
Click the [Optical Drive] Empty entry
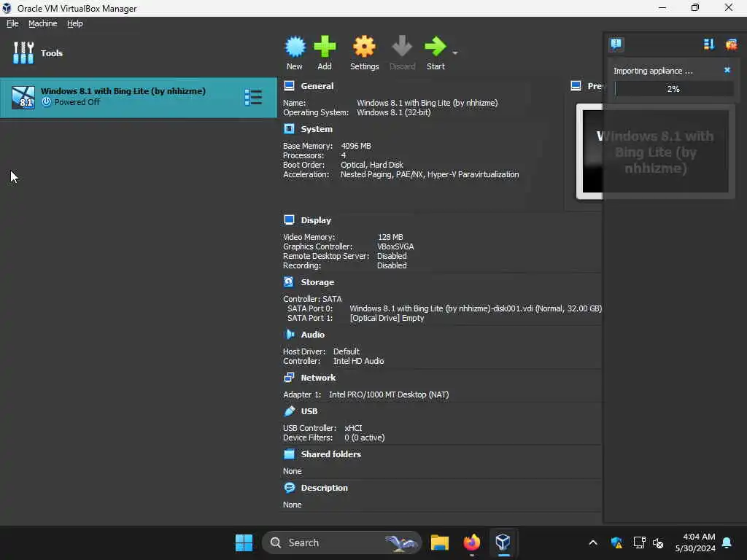click(x=387, y=318)
